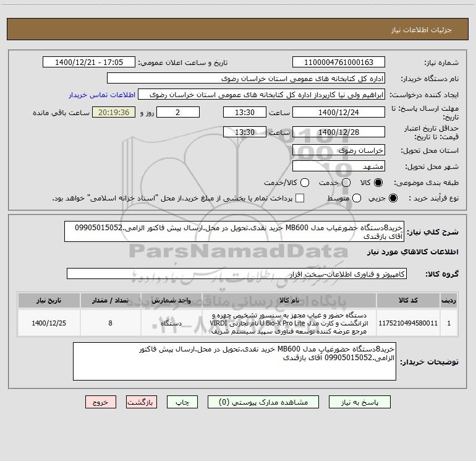Click the ساعت باقی مانده label
Image resolution: width=476 pixels, height=461 pixels.
(61, 113)
